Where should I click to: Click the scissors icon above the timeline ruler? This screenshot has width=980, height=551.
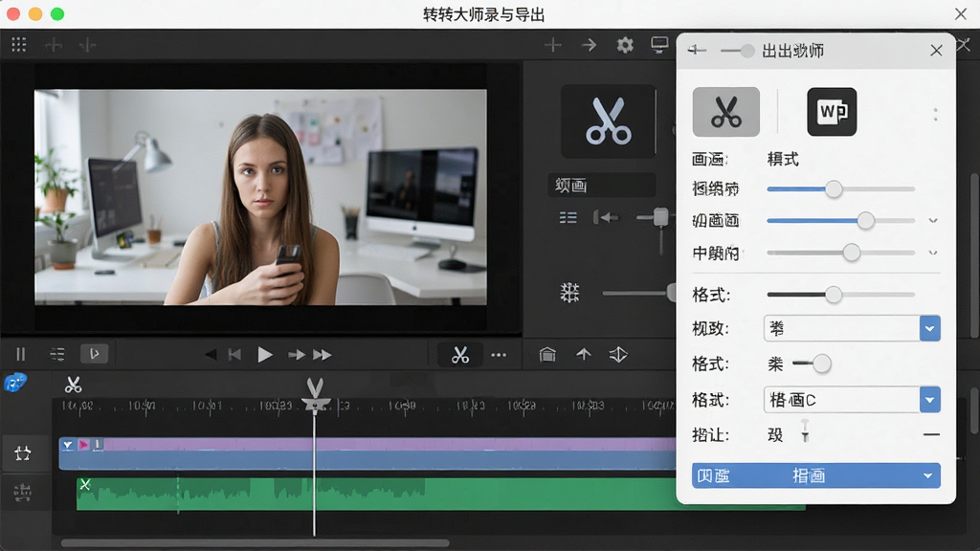click(x=73, y=385)
